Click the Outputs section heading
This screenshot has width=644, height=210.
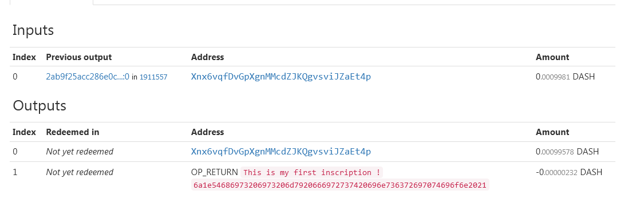point(39,106)
